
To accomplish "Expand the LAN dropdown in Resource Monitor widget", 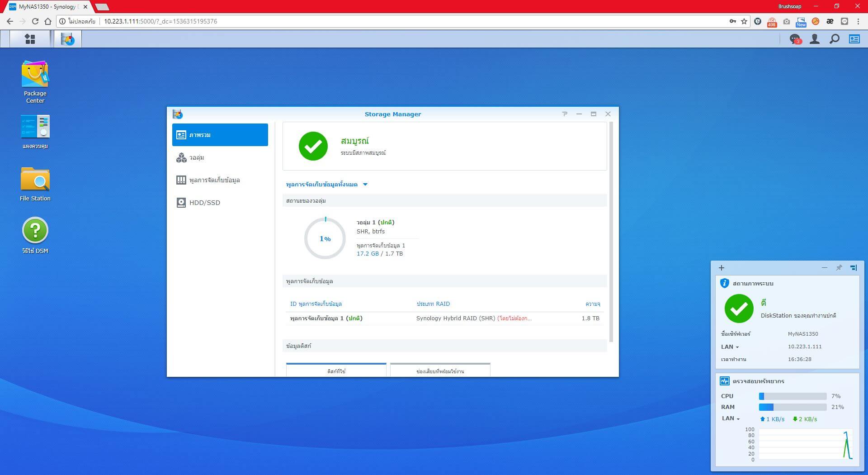I will point(730,418).
